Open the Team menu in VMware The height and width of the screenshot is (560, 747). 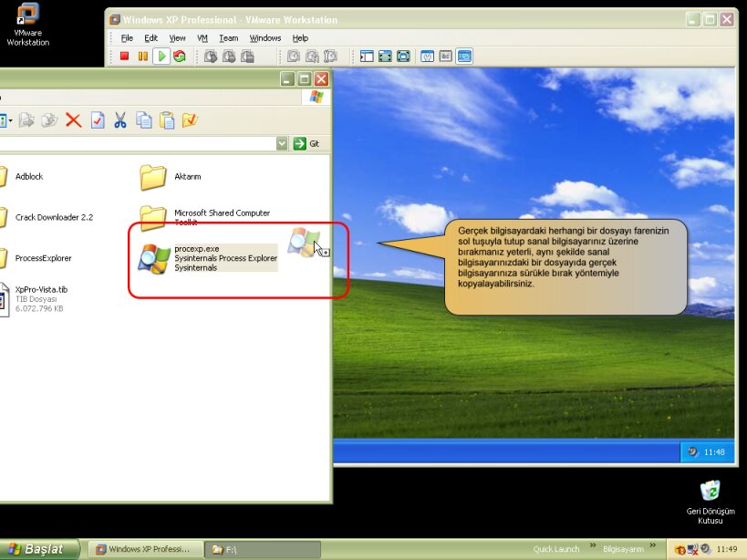(228, 38)
